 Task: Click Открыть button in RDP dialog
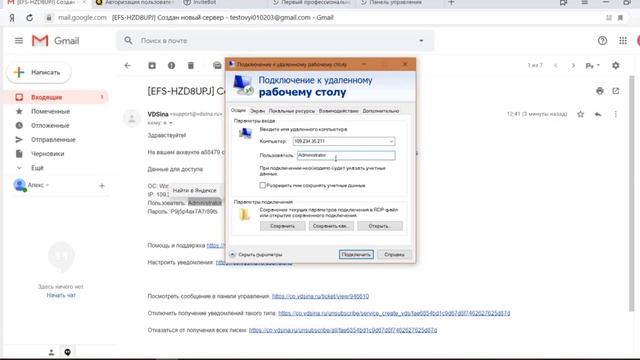(380, 226)
